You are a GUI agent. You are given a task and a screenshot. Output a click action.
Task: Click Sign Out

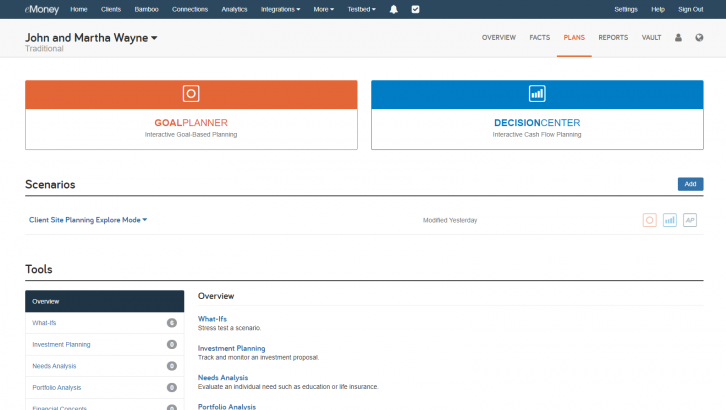click(690, 9)
